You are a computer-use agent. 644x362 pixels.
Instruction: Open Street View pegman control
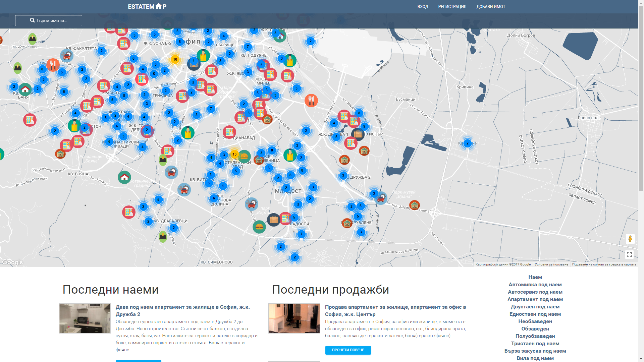[x=630, y=239]
